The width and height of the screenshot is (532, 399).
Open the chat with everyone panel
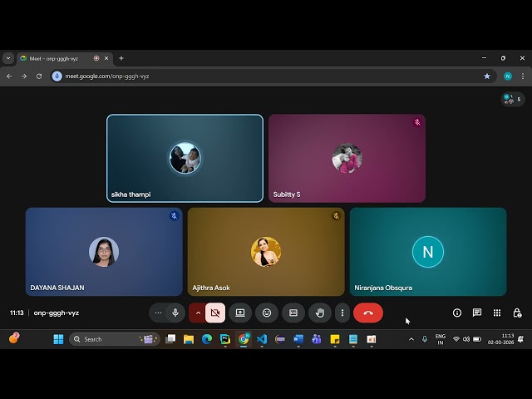pos(477,313)
